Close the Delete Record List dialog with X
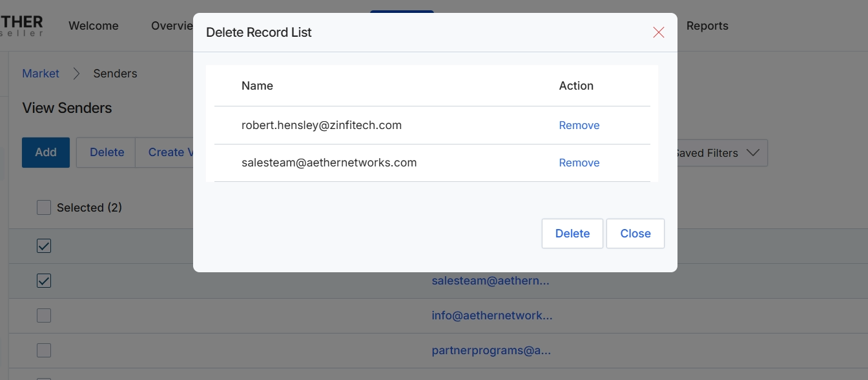 [659, 32]
